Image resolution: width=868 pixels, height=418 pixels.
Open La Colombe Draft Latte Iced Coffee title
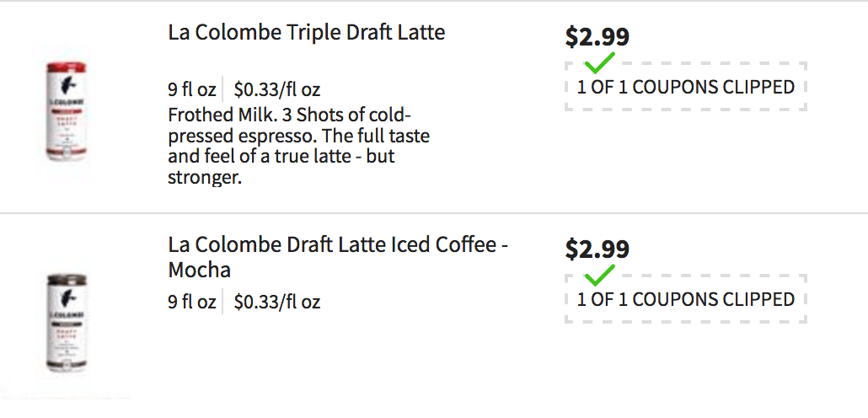point(338,257)
